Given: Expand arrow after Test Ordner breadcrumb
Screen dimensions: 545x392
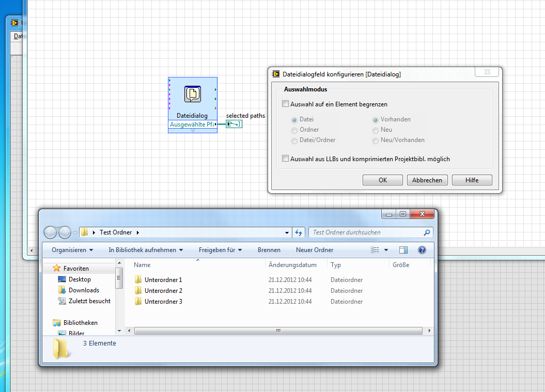Looking at the screenshot, I should 137,232.
